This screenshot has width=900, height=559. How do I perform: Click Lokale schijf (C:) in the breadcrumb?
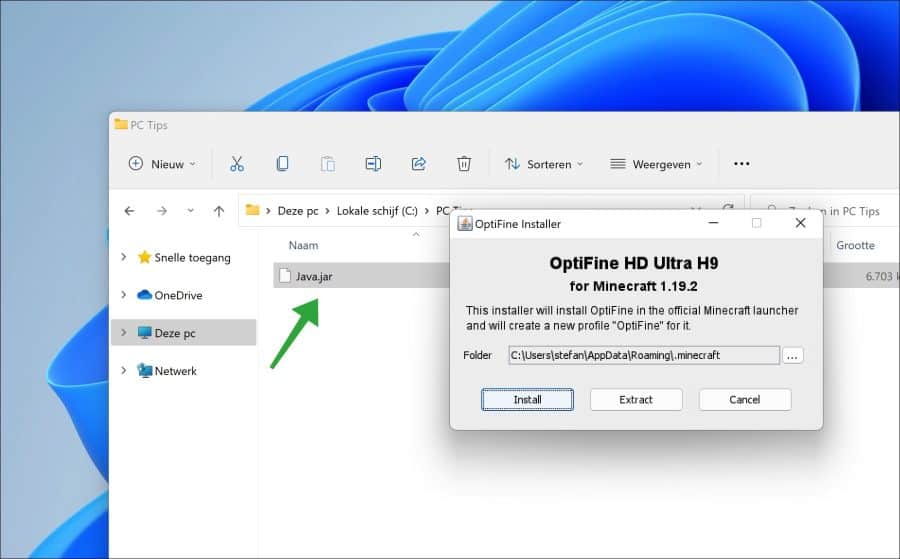pos(377,211)
